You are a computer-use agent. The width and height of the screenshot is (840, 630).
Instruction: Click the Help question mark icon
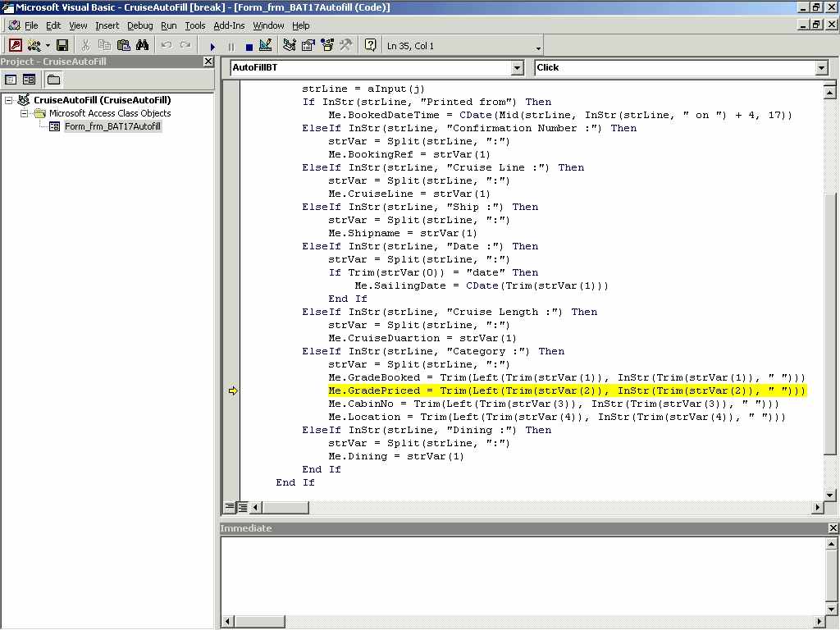[x=370, y=46]
